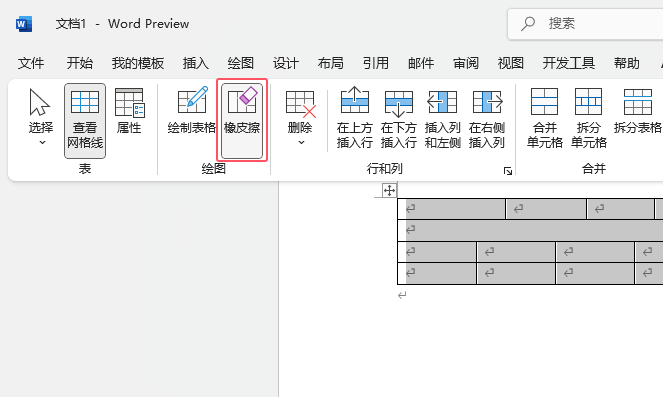
Task: Click 拆分单元格 split cells
Action: click(589, 117)
